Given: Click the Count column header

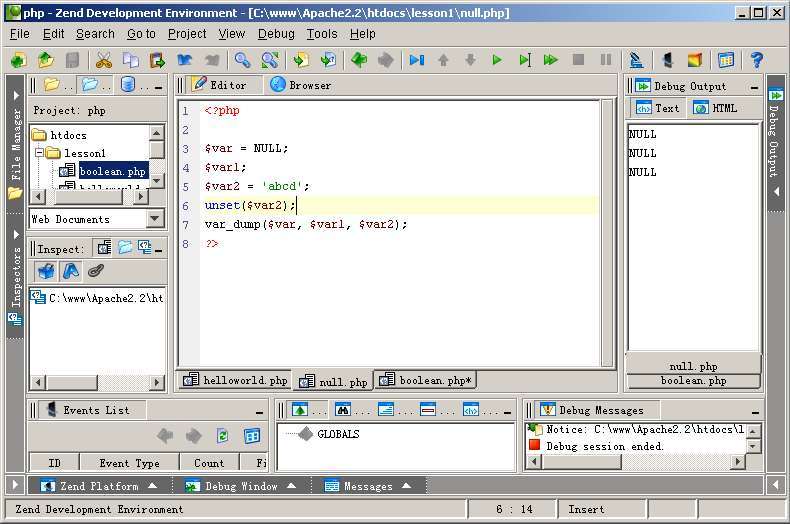Looking at the screenshot, I should (209, 463).
